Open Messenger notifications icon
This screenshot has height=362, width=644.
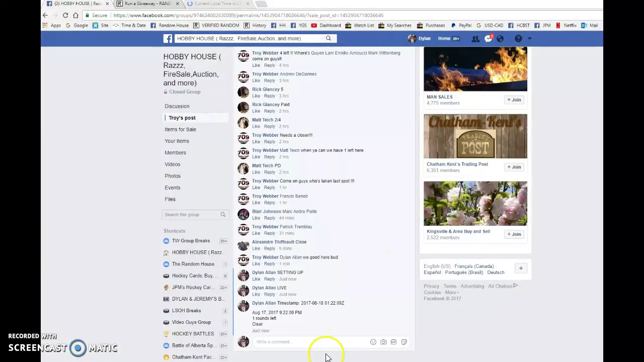tap(488, 39)
